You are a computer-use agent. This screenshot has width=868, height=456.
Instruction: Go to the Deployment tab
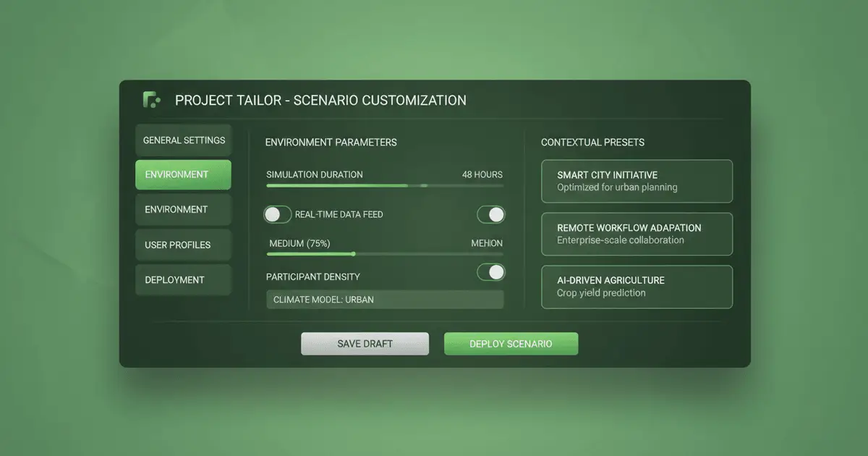[x=184, y=280]
